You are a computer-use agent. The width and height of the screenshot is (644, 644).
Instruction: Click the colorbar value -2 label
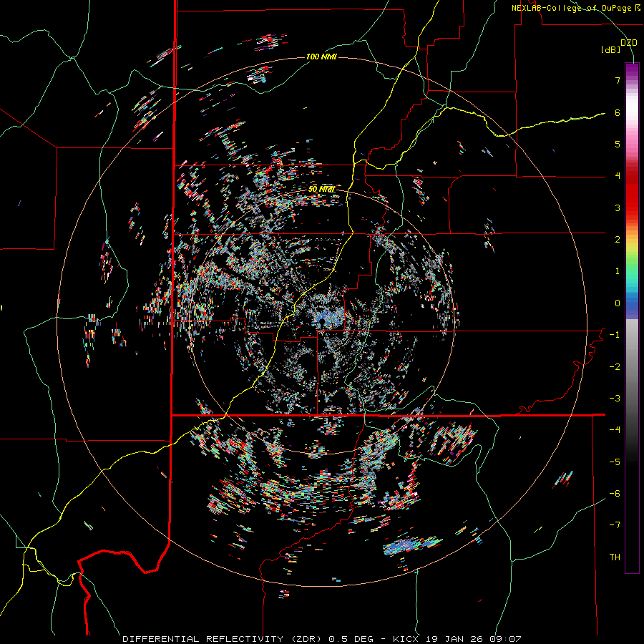click(615, 367)
